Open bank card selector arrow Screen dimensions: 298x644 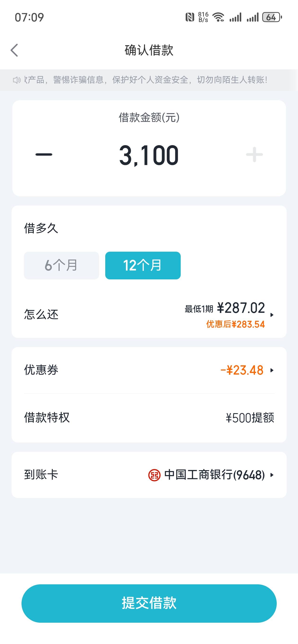[272, 475]
